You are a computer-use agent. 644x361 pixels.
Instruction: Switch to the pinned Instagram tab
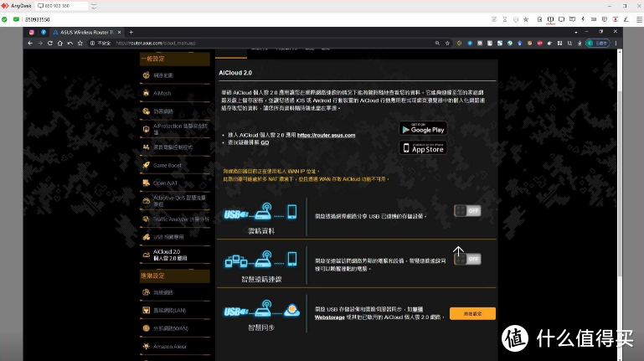point(32,32)
